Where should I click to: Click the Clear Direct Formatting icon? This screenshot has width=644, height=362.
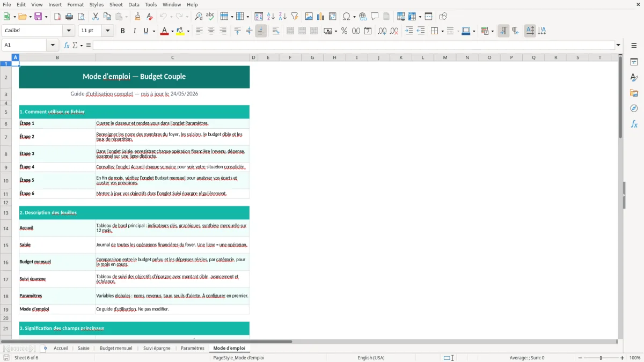[x=149, y=17]
